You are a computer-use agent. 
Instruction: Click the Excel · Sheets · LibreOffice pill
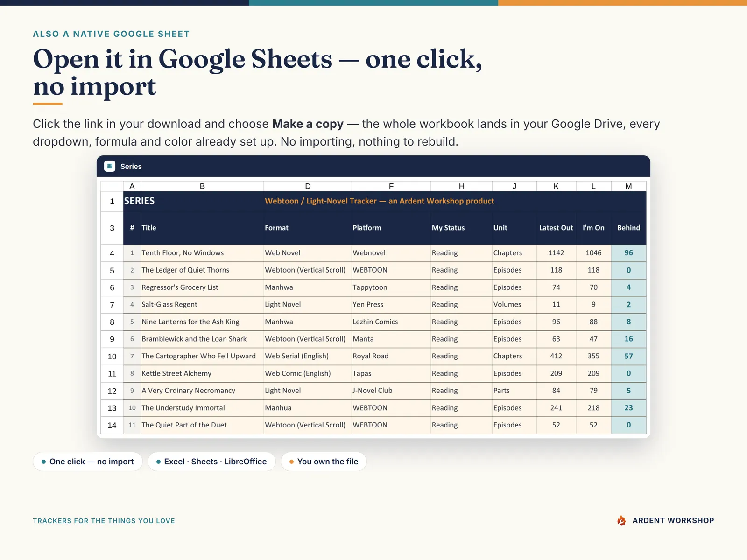pos(211,462)
